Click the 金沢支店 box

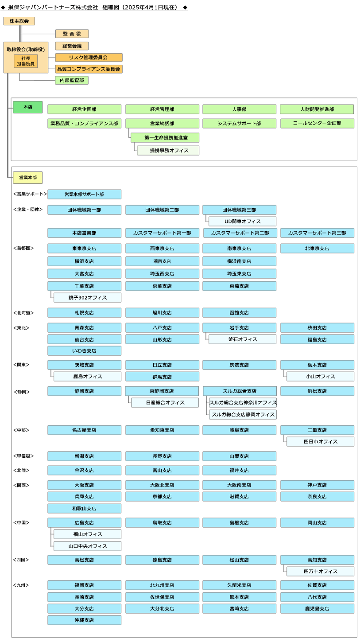tap(85, 471)
